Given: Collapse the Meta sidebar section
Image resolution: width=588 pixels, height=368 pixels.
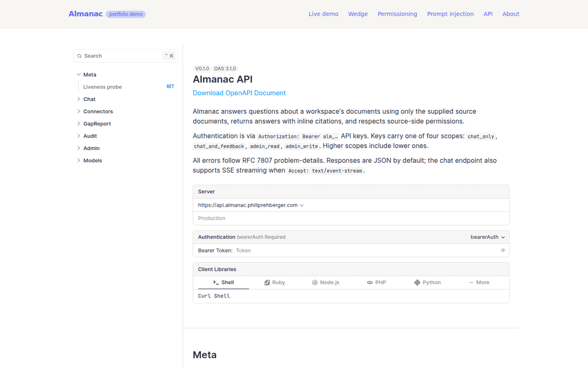Looking at the screenshot, I should pyautogui.click(x=78, y=75).
